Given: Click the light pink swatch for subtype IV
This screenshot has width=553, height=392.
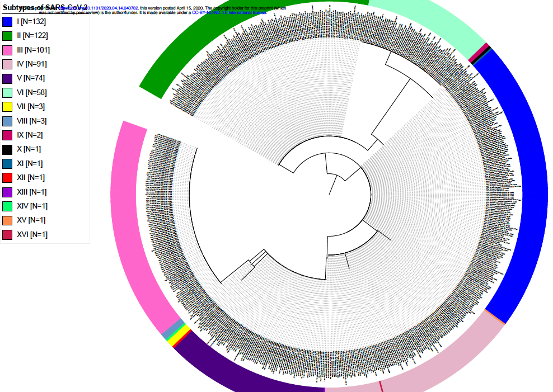Looking at the screenshot, I should coord(7,64).
